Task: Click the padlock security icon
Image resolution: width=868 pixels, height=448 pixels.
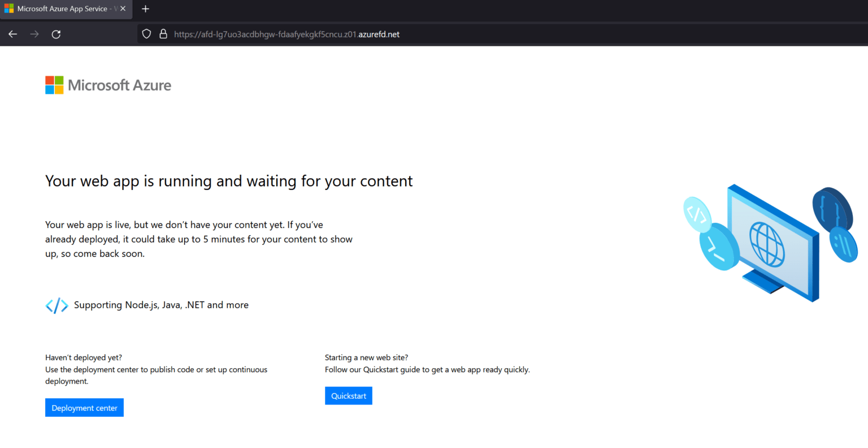Action: [163, 33]
